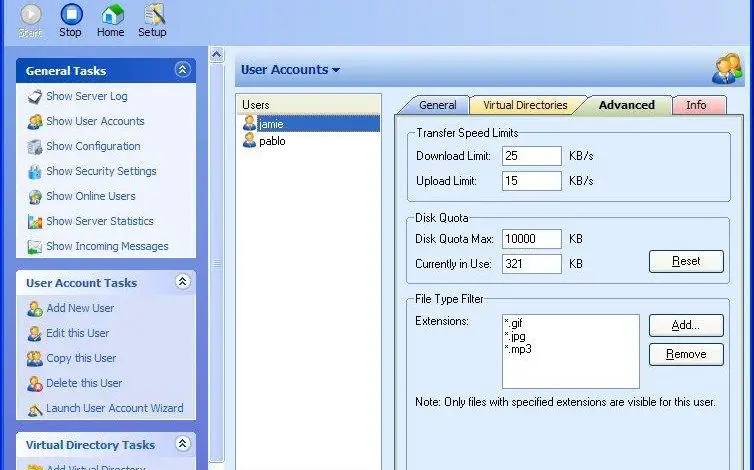This screenshot has height=470, width=754.
Task: Click the Launch User Account Wizard icon
Action: coord(35,409)
